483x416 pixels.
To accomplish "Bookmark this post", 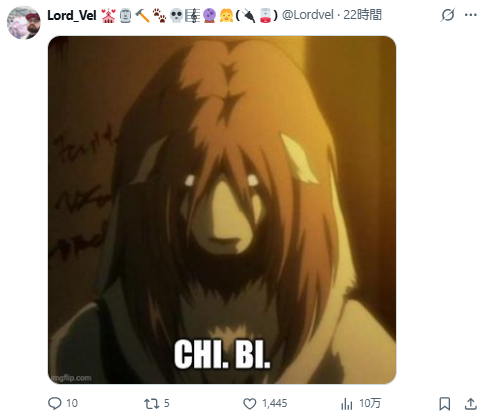I will (445, 404).
